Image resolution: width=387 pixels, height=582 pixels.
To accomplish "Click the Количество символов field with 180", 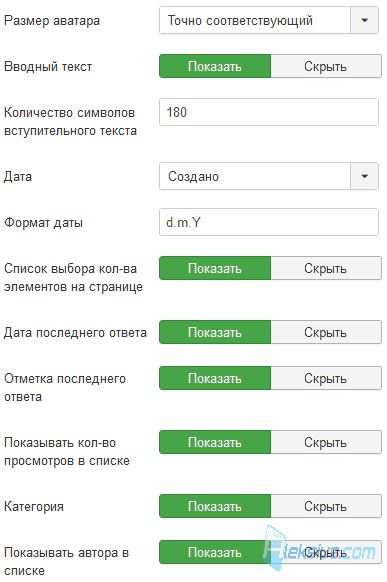I will (269, 112).
